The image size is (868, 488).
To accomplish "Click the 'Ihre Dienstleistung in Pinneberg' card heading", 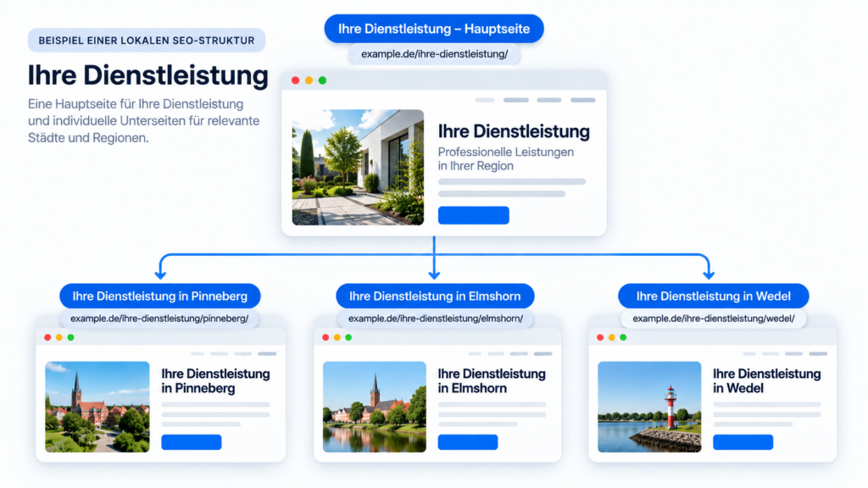I will (215, 380).
